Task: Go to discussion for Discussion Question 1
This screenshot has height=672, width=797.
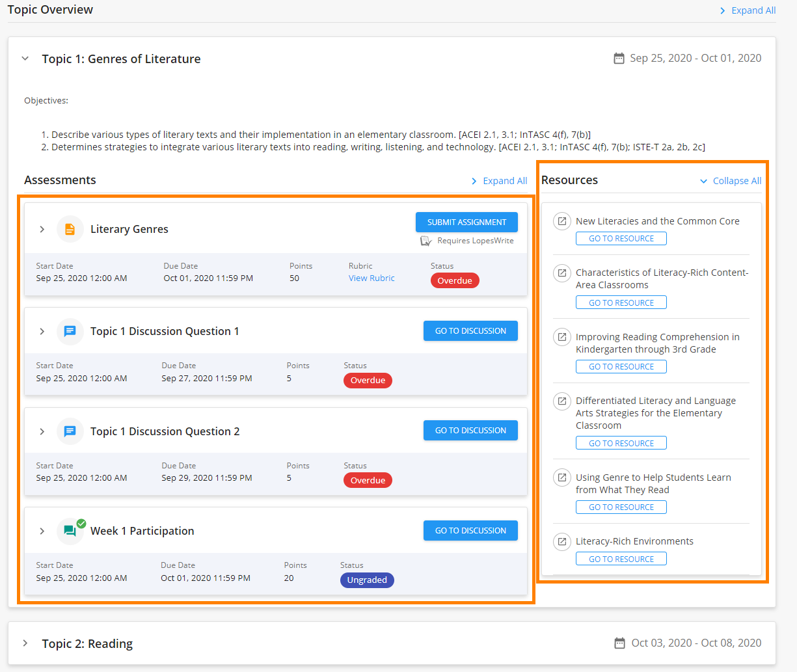Action: point(470,330)
